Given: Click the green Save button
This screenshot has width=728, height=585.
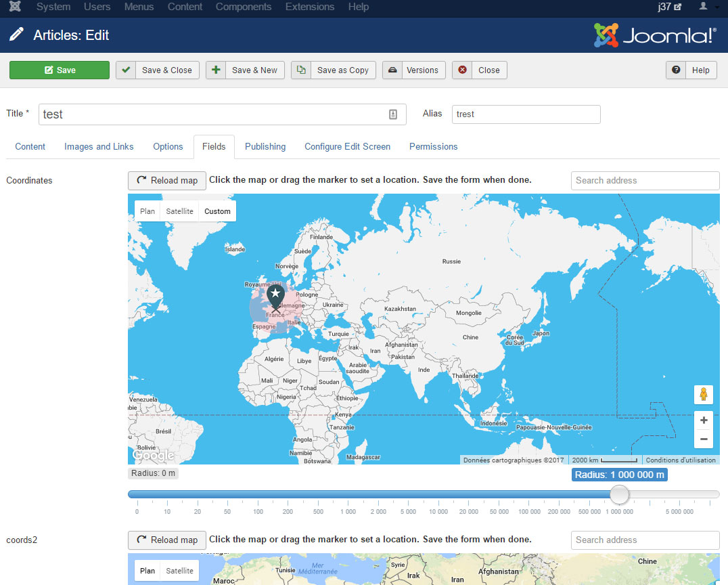Looking at the screenshot, I should (x=60, y=70).
